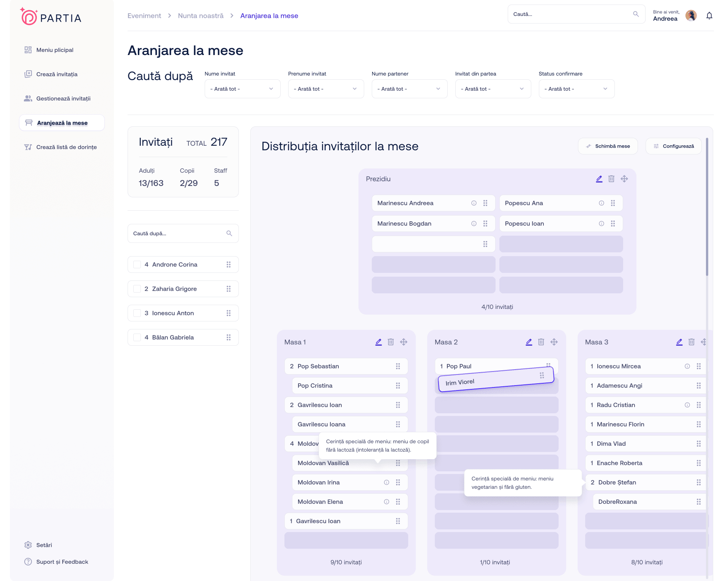Click drag handle for DobreRoxana
The height and width of the screenshot is (581, 728).
pos(699,502)
